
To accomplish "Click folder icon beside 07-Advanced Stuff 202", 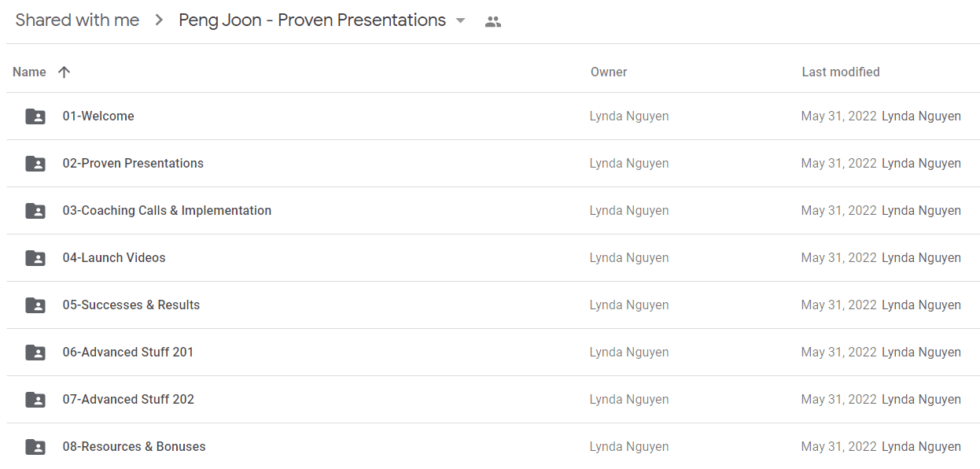I will (35, 400).
